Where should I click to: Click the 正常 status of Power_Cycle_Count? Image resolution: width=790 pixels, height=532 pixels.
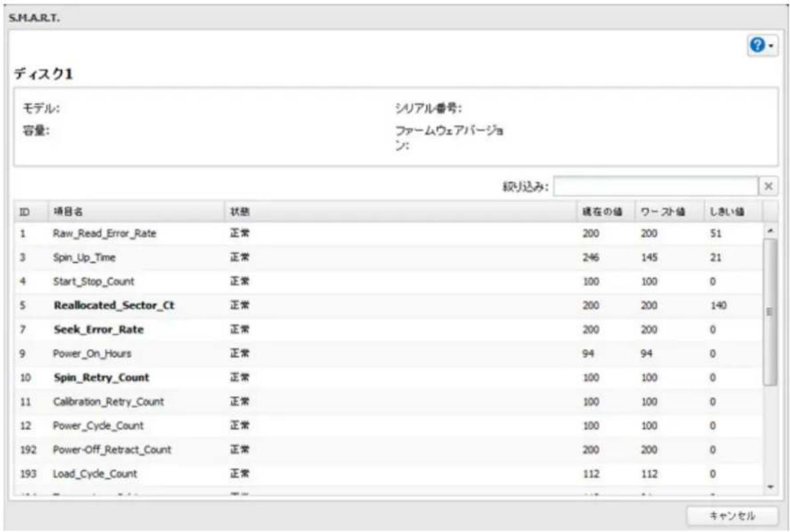click(240, 426)
